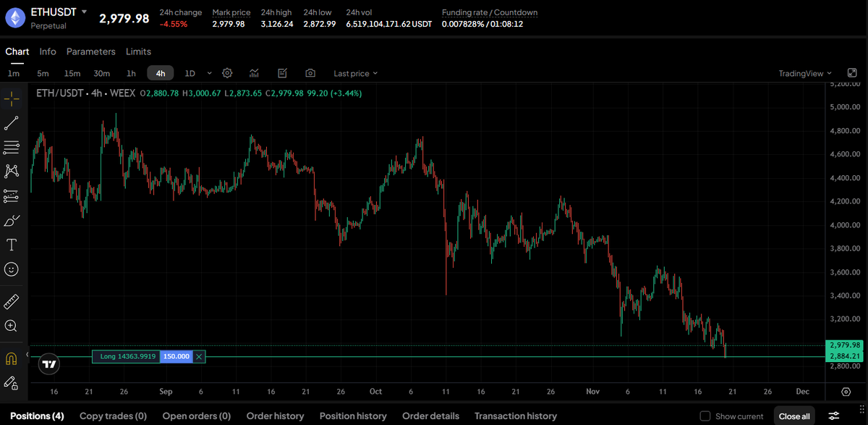
Task: Select the 4h timeframe
Action: point(160,73)
